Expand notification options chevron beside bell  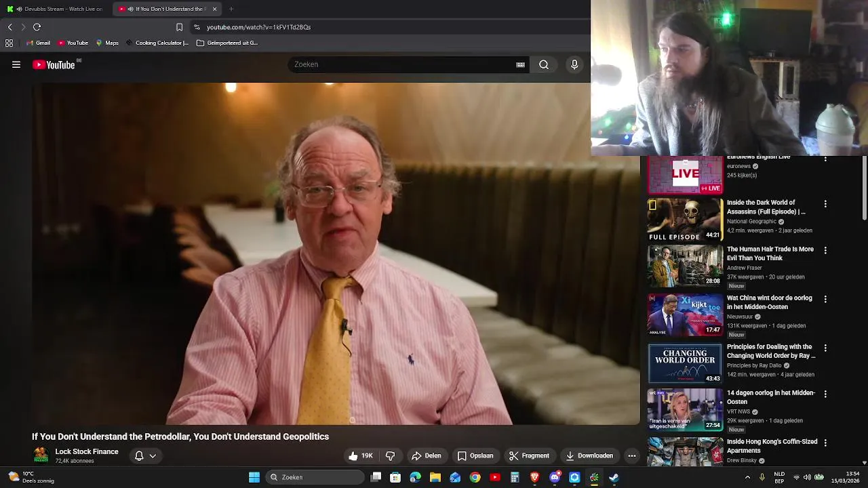tap(153, 456)
